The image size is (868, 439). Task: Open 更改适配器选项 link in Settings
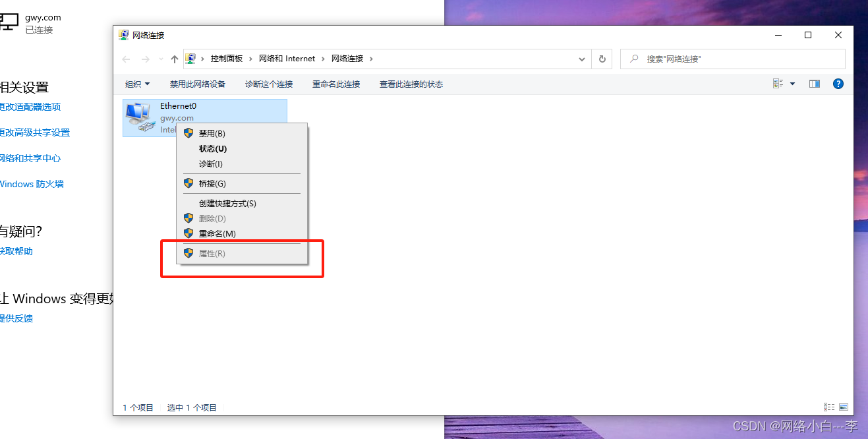(x=30, y=107)
